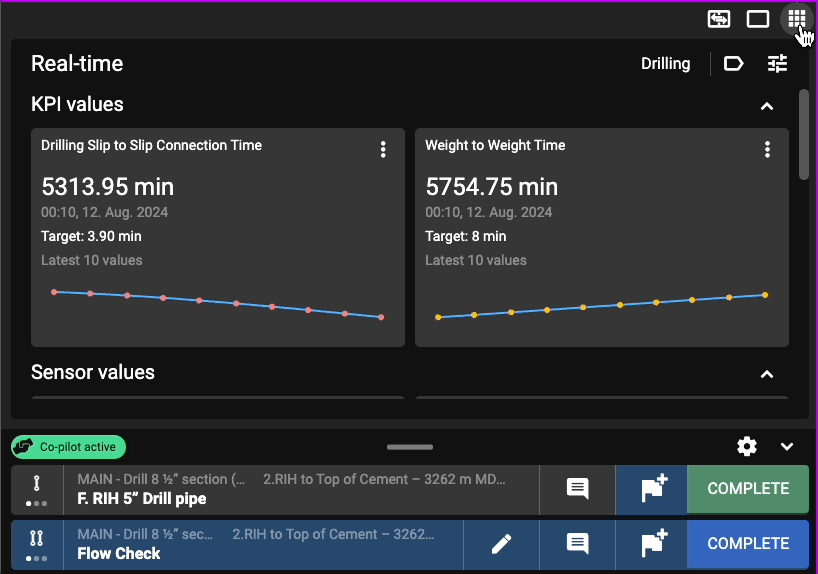The image size is (818, 574).
Task: Complete the Flow Check task
Action: (747, 543)
